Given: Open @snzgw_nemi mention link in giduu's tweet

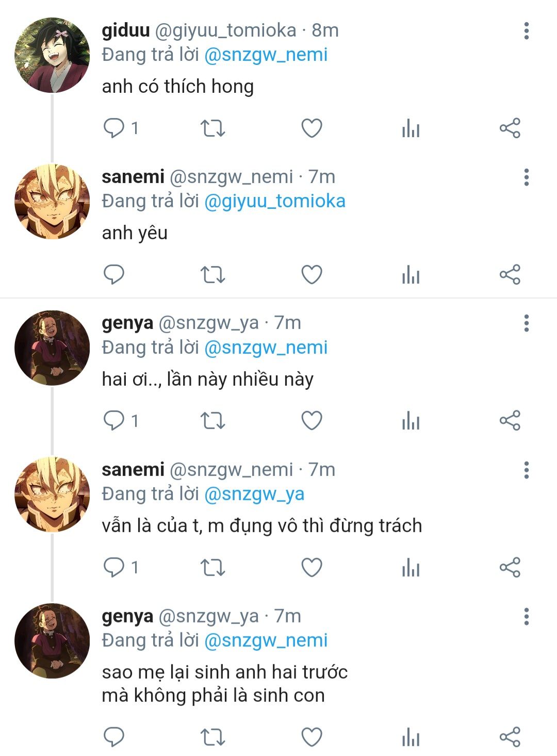Looking at the screenshot, I should pyautogui.click(x=266, y=55).
